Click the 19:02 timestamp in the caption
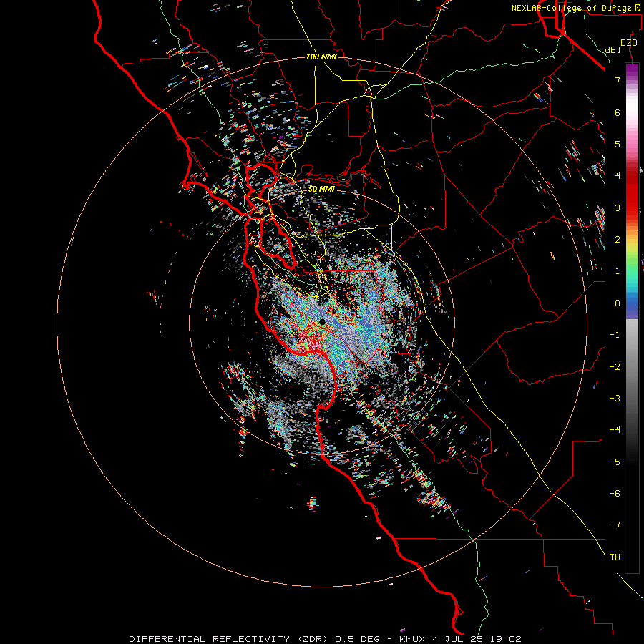The image size is (644, 644). (507, 639)
